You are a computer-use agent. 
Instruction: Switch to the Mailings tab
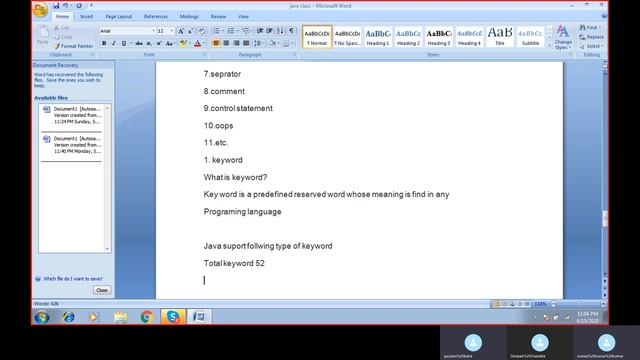pyautogui.click(x=189, y=17)
